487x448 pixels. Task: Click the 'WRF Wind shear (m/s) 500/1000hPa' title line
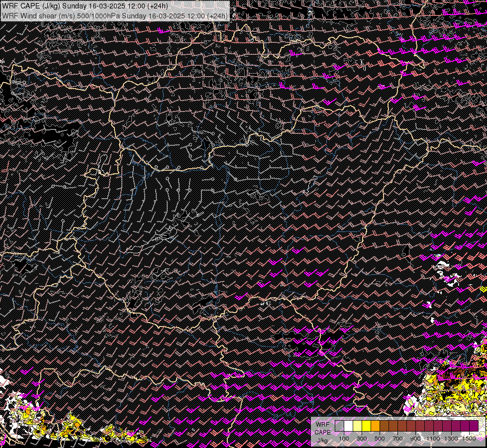coord(115,16)
